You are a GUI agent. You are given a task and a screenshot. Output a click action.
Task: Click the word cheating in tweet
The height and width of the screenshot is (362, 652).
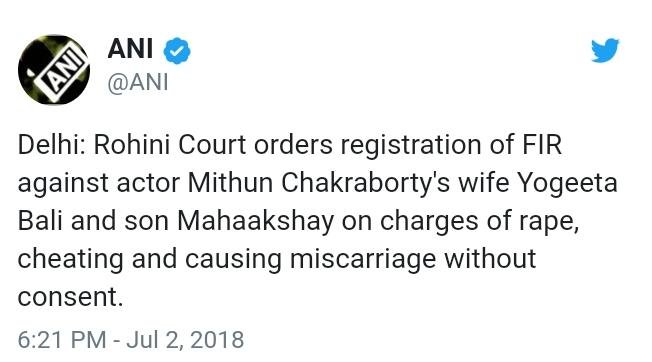[x=70, y=260]
